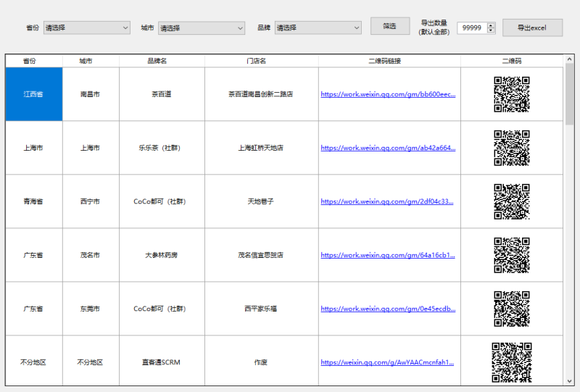Viewport: 580px width, 392px height.
Task: Click QR code in 大参林药房 row
Action: 512,255
